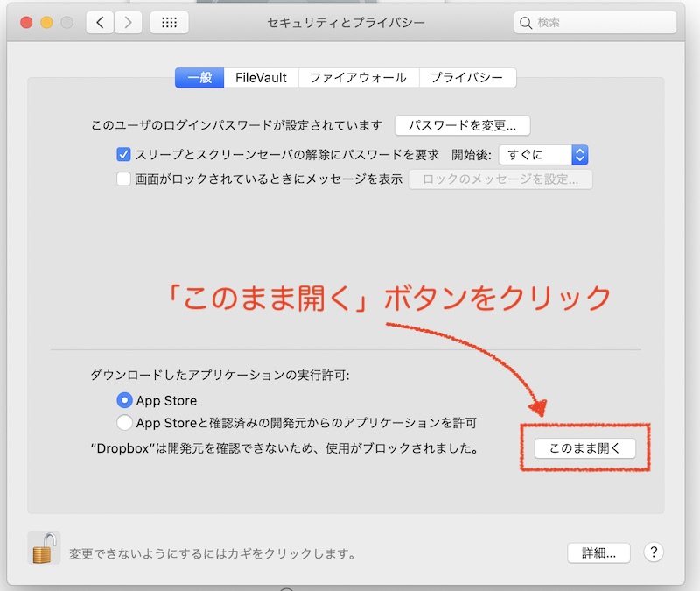Screen dimensions: 700x591
Task: Open the 詳細 advanced button
Action: click(x=598, y=552)
